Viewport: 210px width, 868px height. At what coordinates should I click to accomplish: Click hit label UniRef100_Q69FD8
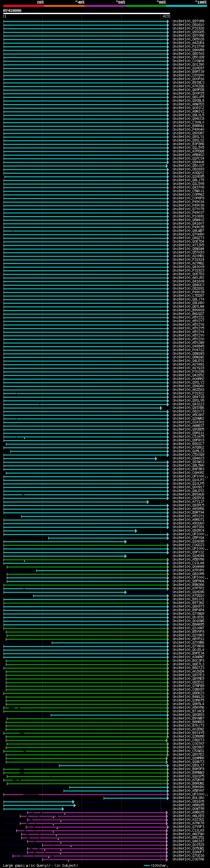[188, 90]
